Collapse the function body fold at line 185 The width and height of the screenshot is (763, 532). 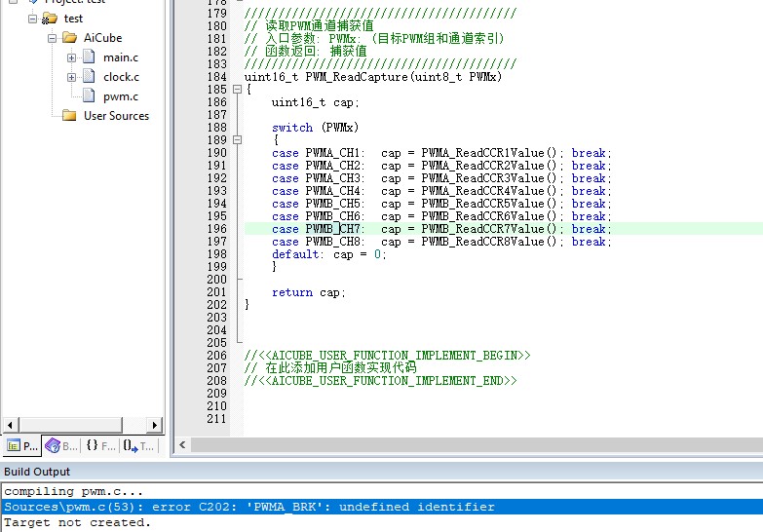pos(237,90)
